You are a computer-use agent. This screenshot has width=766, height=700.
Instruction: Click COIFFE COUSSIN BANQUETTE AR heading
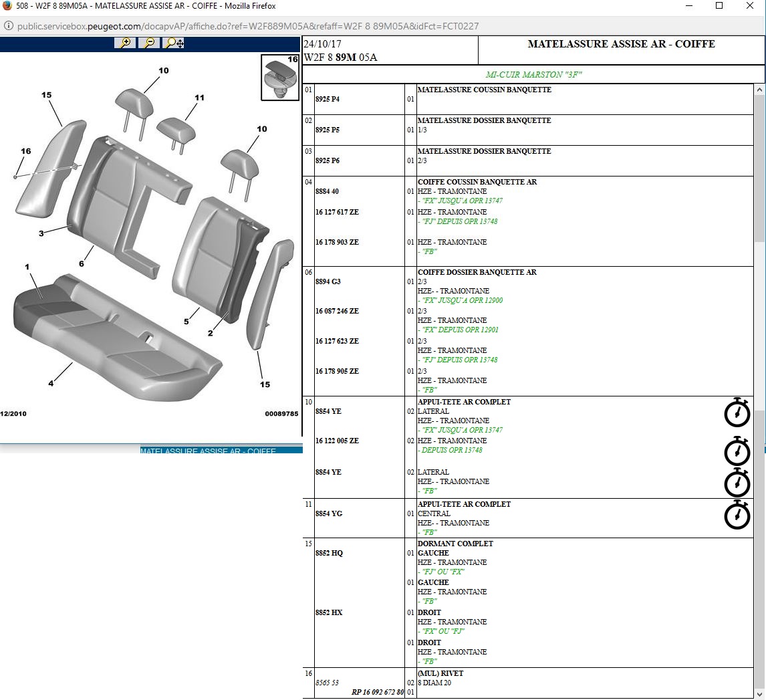pyautogui.click(x=477, y=183)
